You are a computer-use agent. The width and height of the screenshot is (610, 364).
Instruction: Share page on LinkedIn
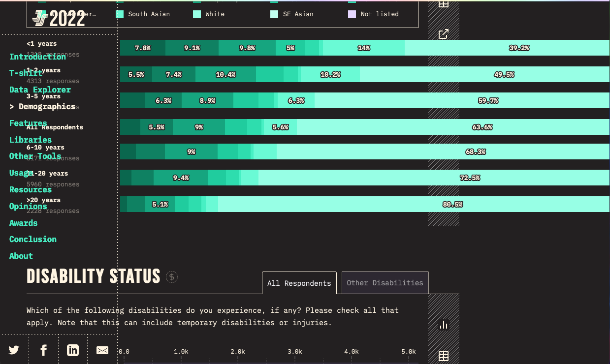click(73, 350)
